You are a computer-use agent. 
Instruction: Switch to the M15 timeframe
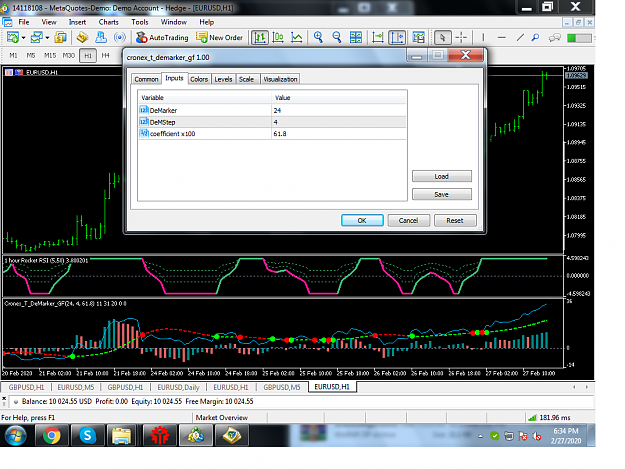coord(50,55)
